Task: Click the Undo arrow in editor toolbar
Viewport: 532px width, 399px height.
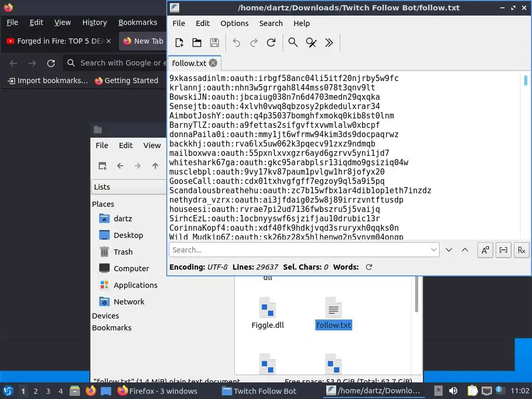Action: pyautogui.click(x=236, y=43)
